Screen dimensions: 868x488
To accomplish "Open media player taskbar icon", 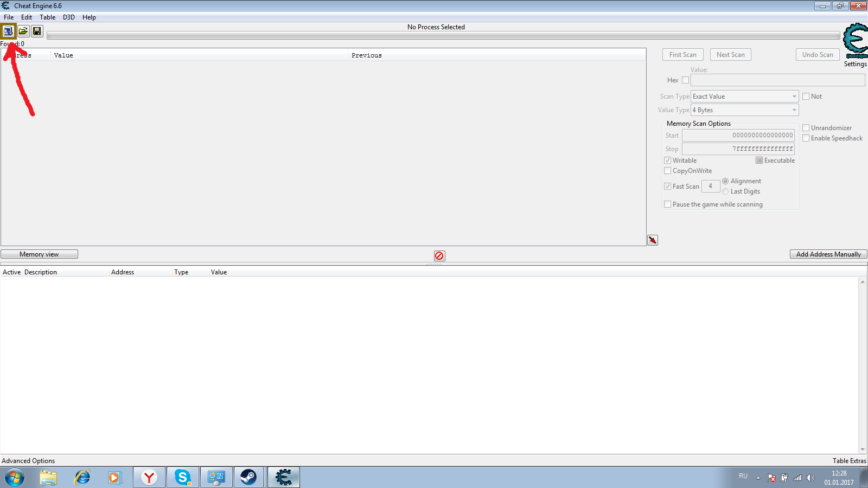I will pyautogui.click(x=115, y=478).
